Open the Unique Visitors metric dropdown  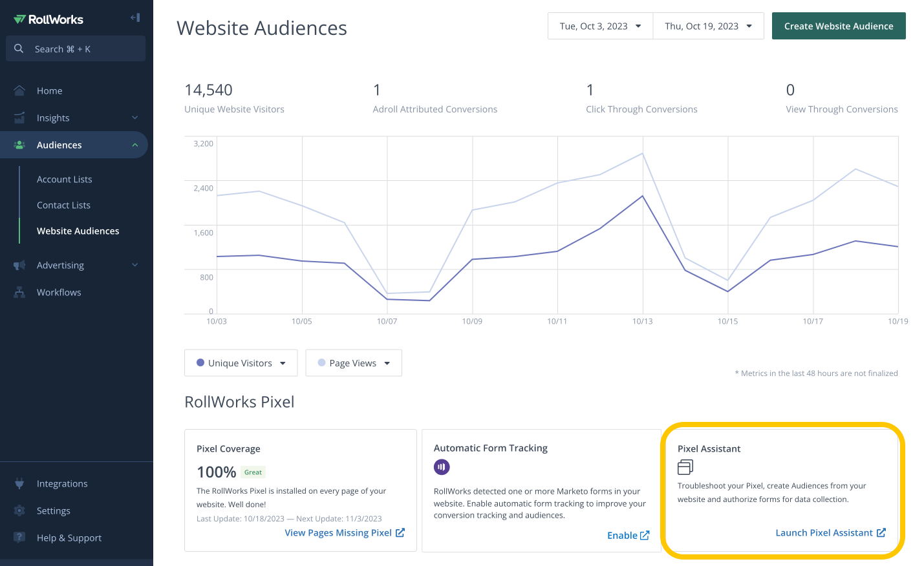[x=241, y=363]
